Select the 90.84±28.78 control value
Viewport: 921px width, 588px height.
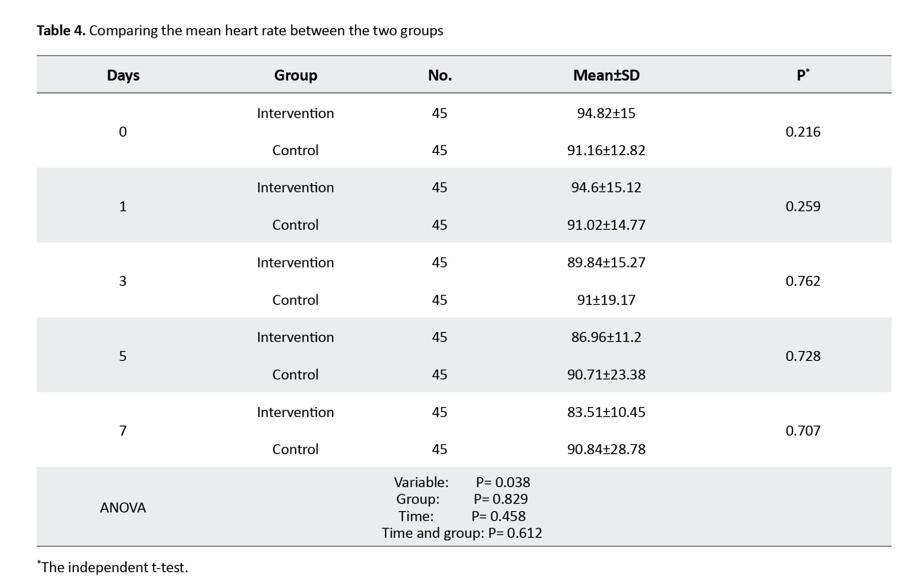pos(606,449)
